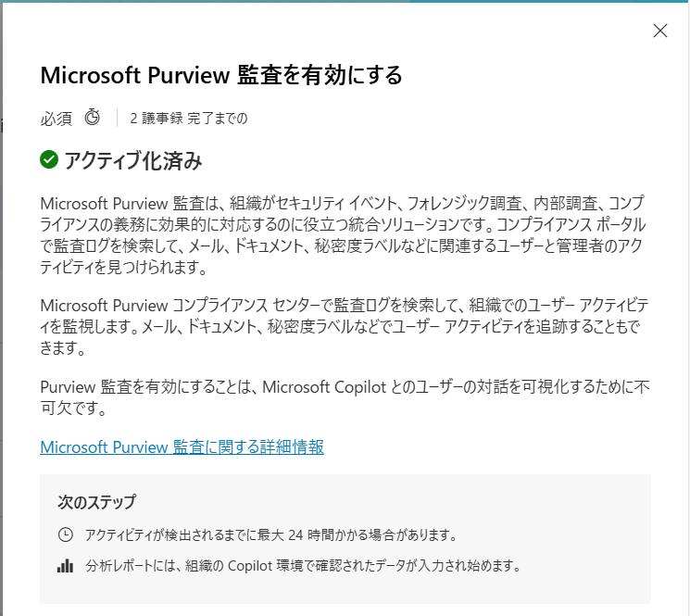
Task: Click the clock icon under 次のステップ
Action: (x=66, y=534)
